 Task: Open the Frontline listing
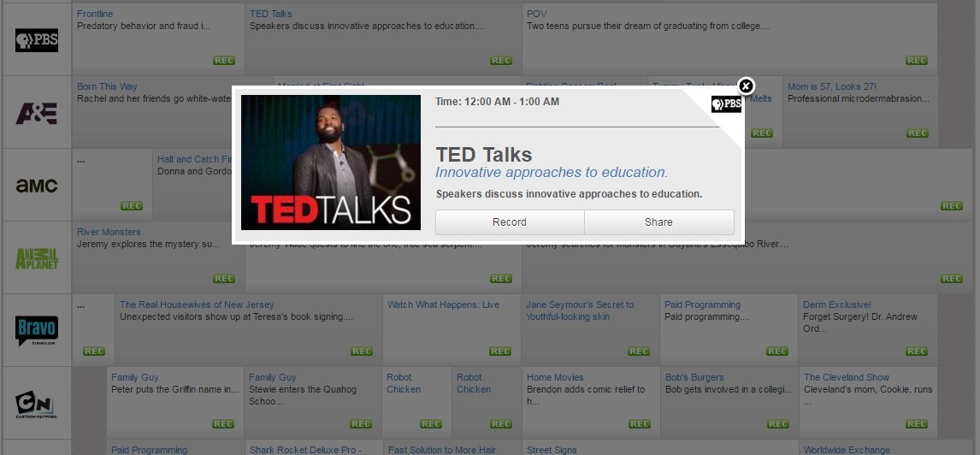(x=95, y=14)
